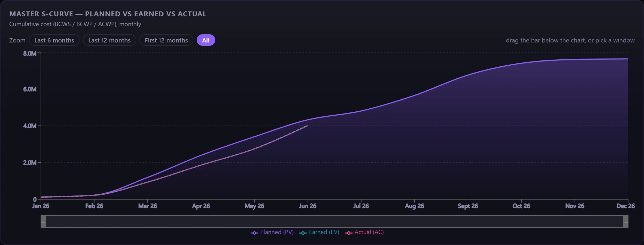Click the Jul 26 x-axis label
The width and height of the screenshot is (644, 245).
click(x=361, y=206)
